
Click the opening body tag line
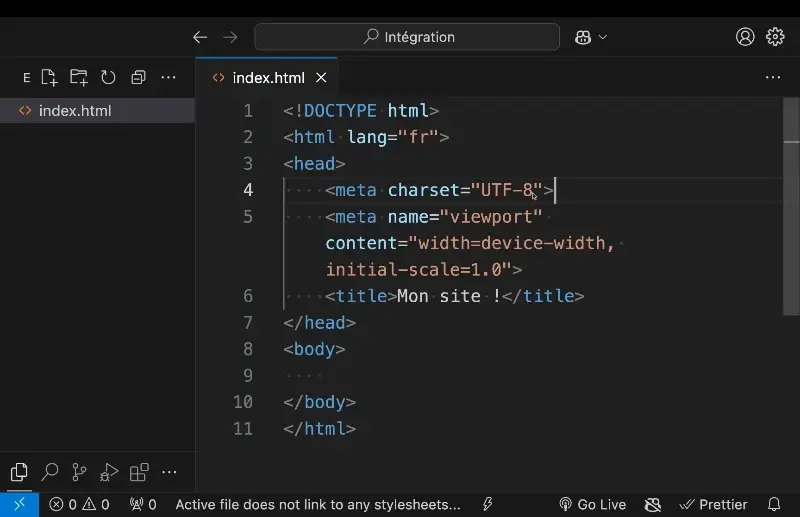click(314, 349)
